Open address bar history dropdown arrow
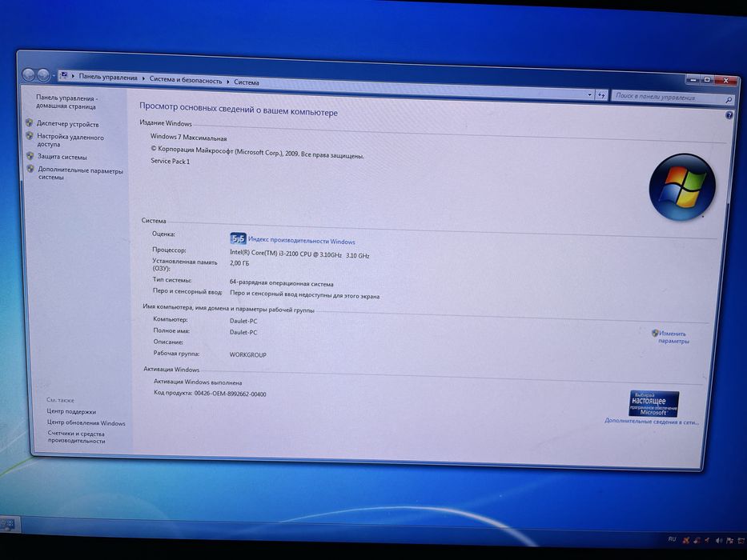The height and width of the screenshot is (560, 747). pyautogui.click(x=590, y=94)
